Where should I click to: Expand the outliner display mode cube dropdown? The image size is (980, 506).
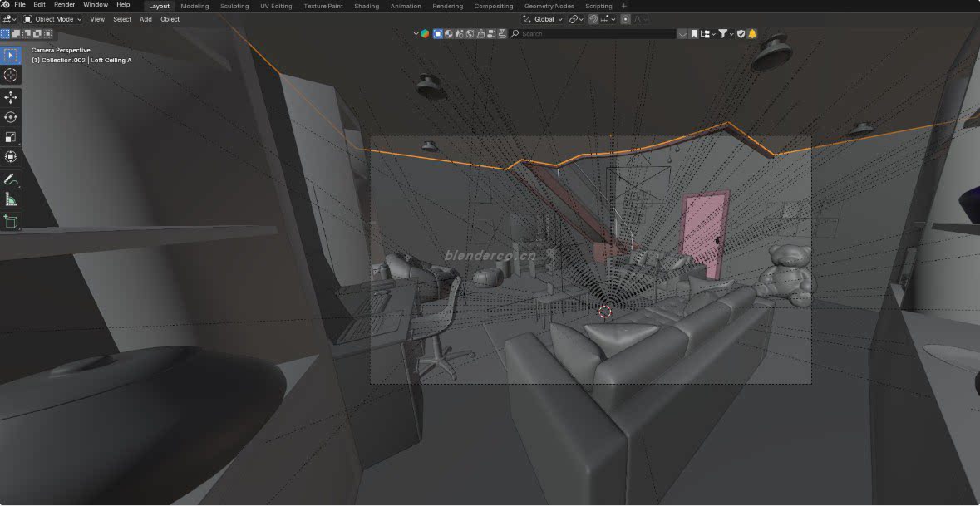click(421, 34)
